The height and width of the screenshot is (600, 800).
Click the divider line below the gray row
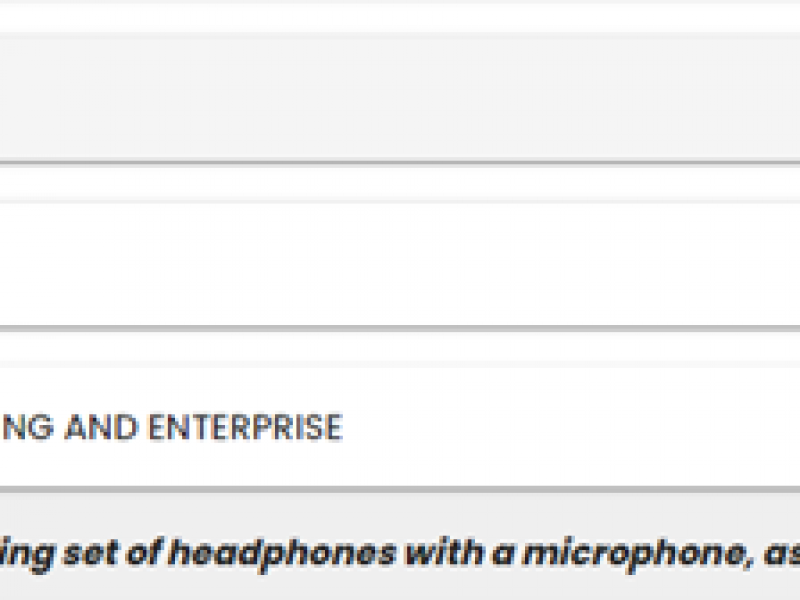click(400, 163)
